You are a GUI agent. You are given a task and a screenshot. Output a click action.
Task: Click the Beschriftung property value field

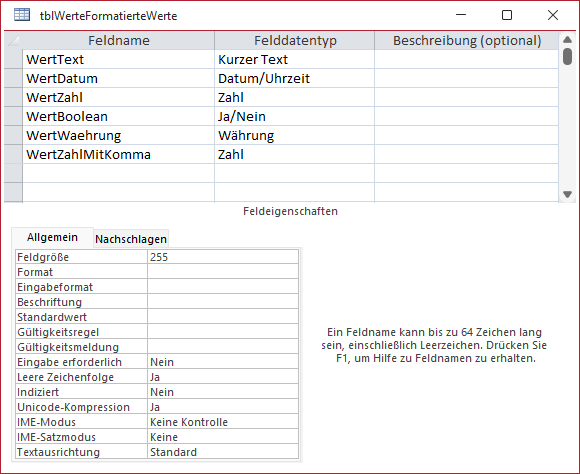(x=223, y=302)
